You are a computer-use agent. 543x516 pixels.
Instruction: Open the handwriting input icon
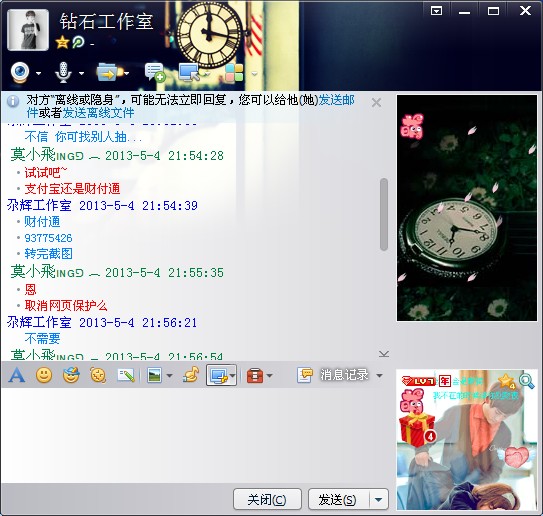(x=126, y=375)
